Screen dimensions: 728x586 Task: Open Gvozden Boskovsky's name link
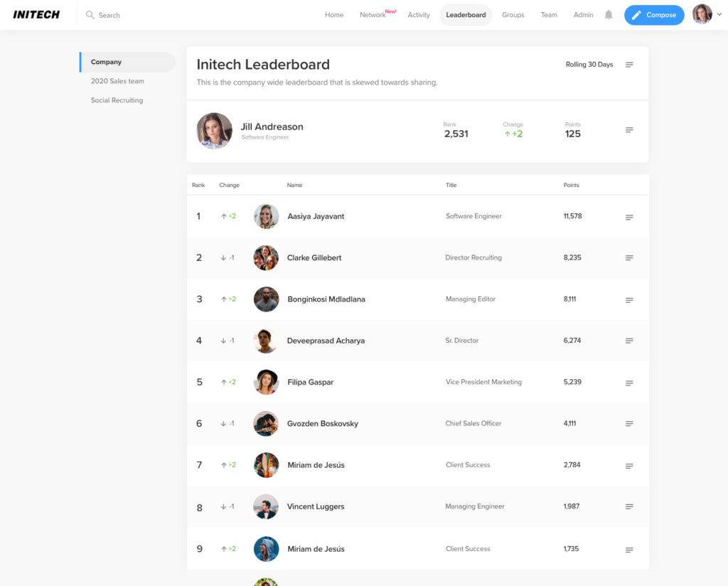[x=322, y=423]
